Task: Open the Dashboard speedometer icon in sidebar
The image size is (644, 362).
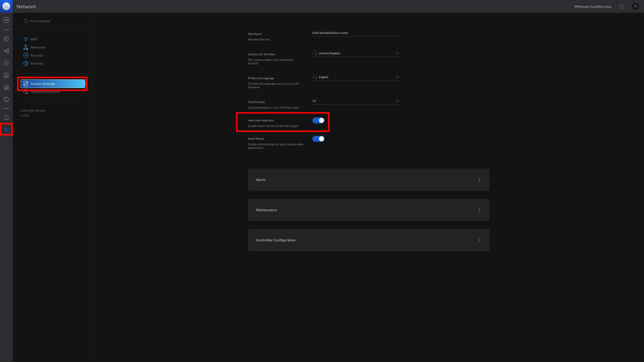Action: (x=6, y=39)
